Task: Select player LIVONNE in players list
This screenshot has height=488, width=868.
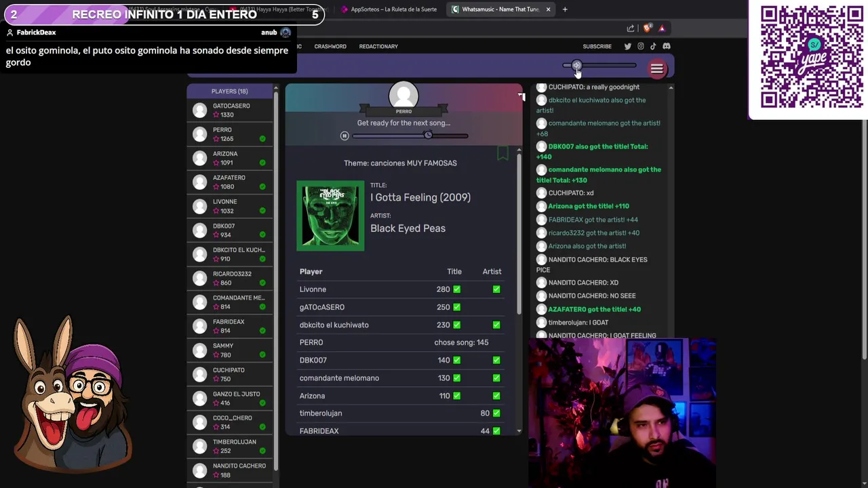Action: click(x=230, y=206)
